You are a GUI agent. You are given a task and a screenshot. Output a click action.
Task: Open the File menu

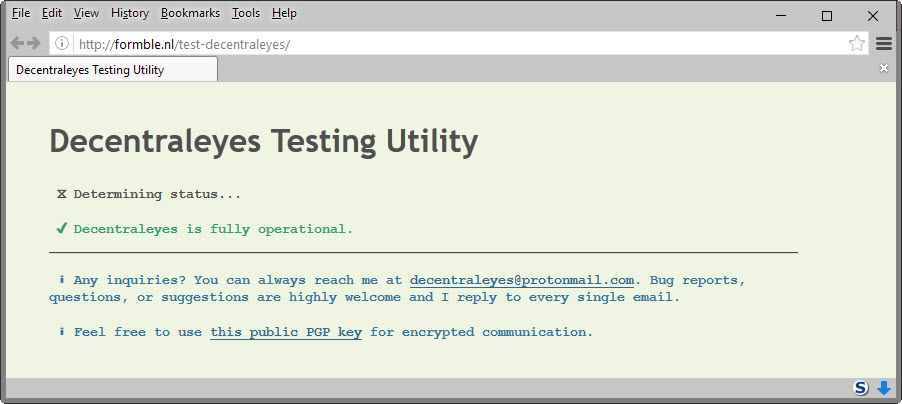(x=21, y=13)
